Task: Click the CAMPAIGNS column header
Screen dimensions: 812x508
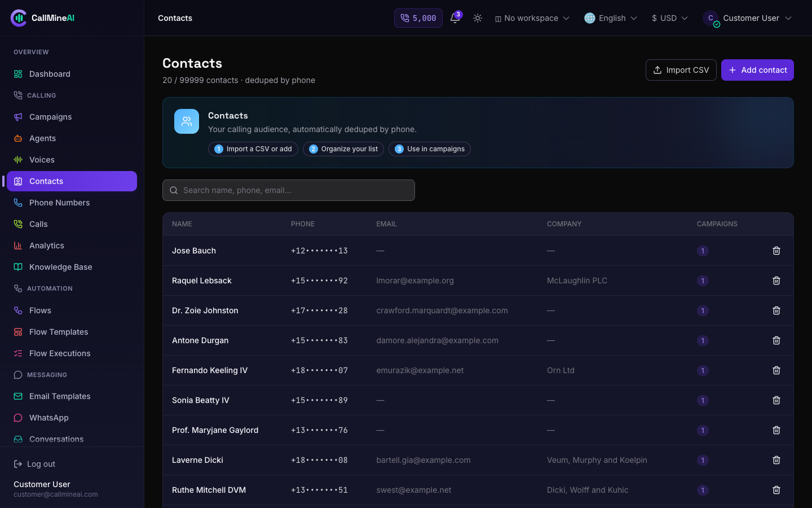Action: point(717,224)
